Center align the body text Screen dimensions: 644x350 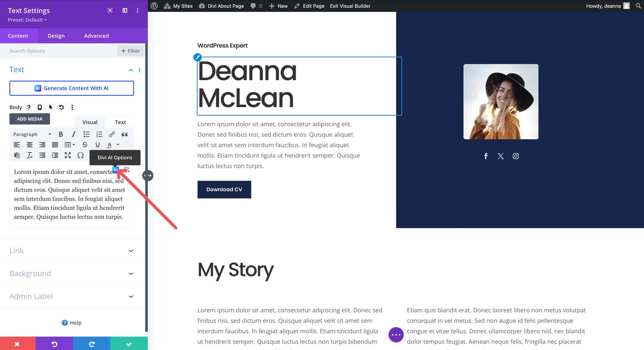pyautogui.click(x=30, y=145)
